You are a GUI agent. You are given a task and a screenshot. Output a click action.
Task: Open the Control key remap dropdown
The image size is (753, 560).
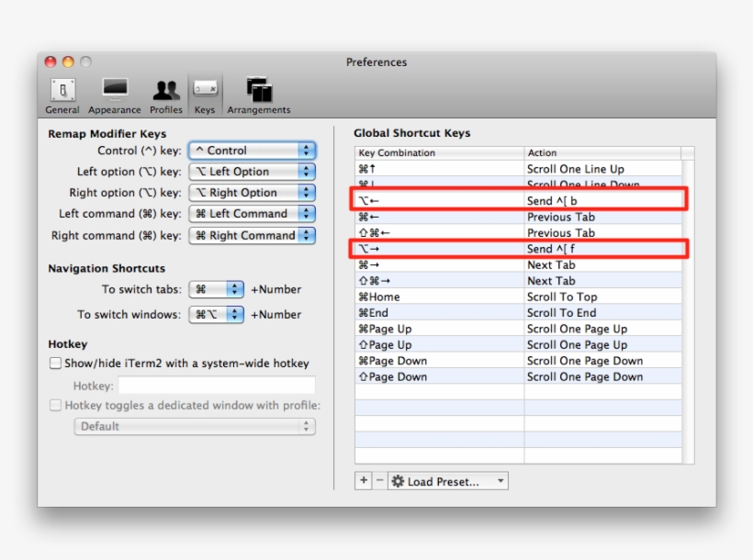pos(252,151)
